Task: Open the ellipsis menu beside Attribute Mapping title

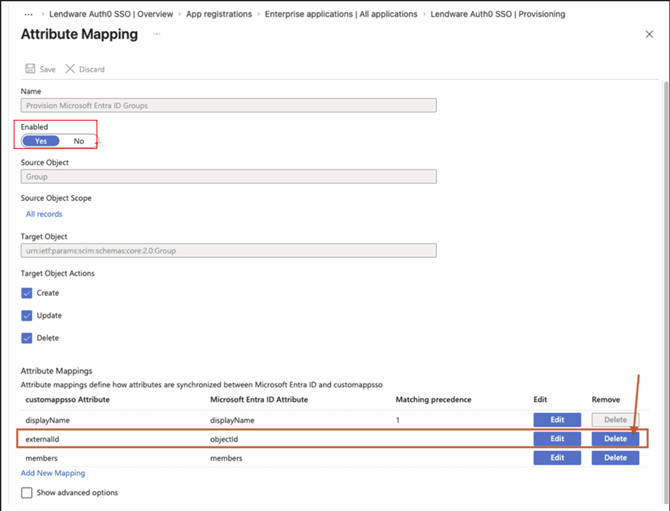Action: click(x=158, y=34)
